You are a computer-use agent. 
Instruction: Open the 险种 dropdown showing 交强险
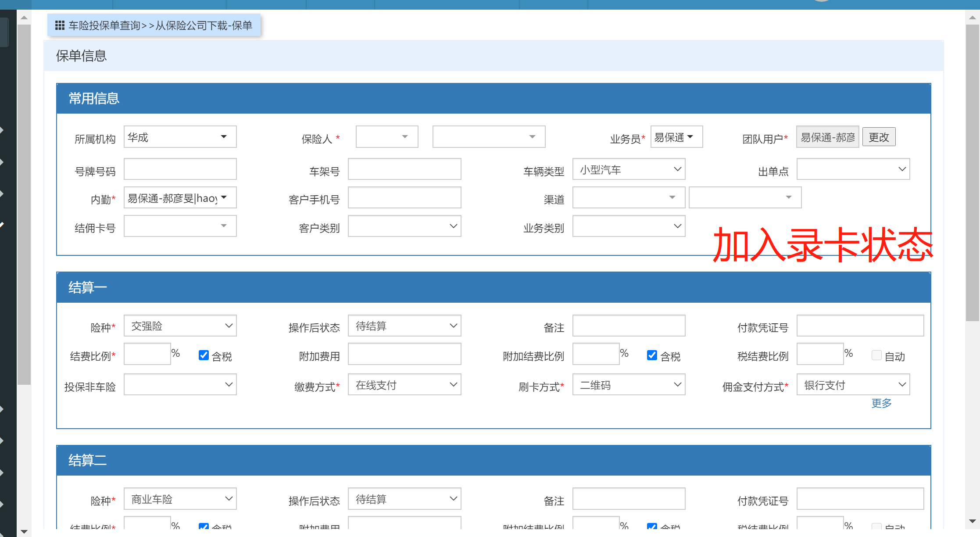pos(180,326)
